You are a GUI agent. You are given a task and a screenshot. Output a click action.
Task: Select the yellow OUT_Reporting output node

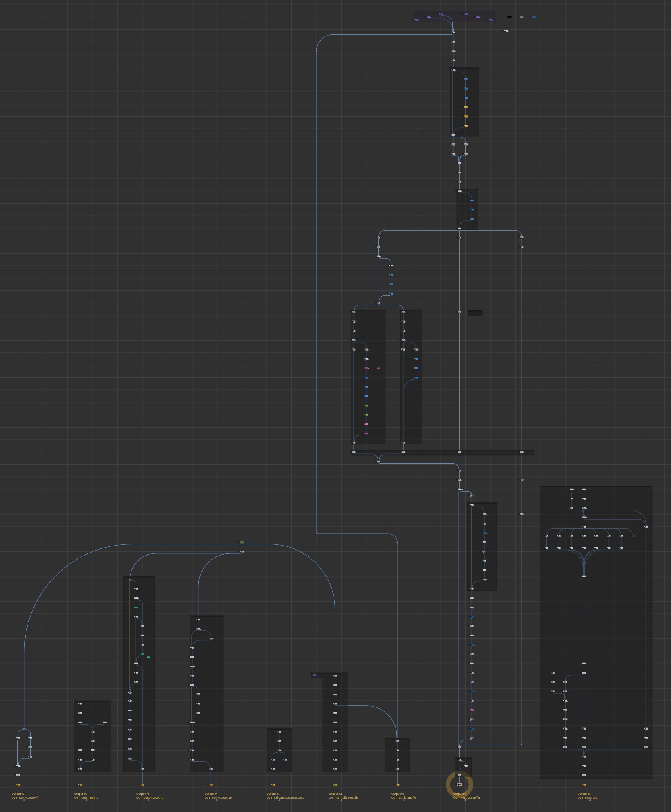584,784
